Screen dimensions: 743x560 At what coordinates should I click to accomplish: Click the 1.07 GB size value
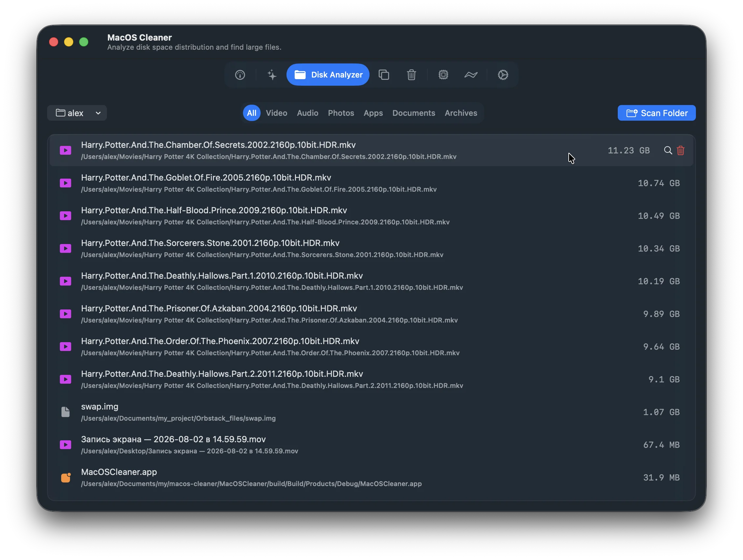[661, 412]
